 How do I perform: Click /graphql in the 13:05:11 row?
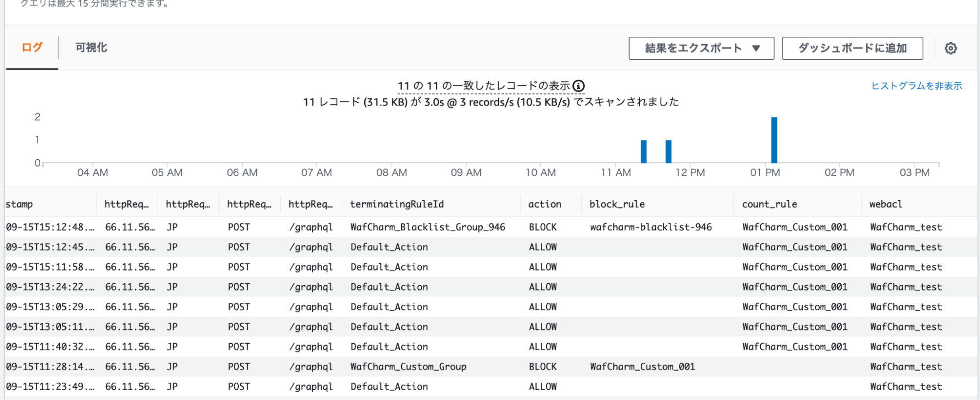(x=311, y=327)
